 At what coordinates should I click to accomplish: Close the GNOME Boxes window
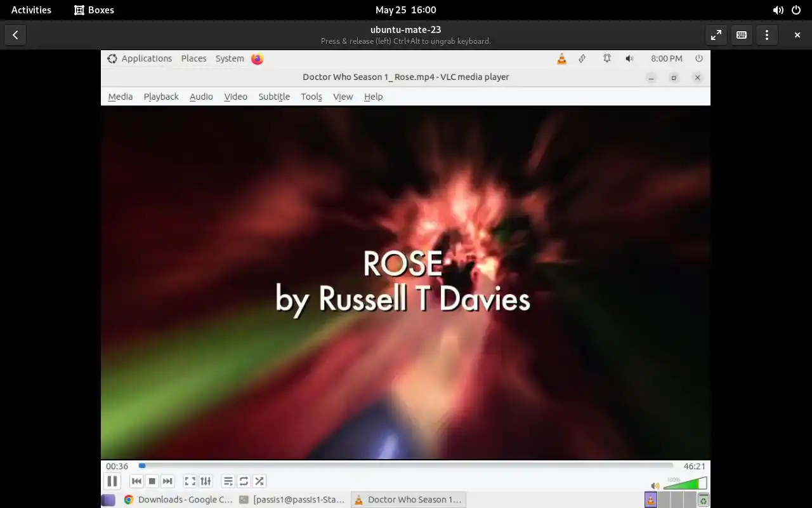tap(797, 35)
